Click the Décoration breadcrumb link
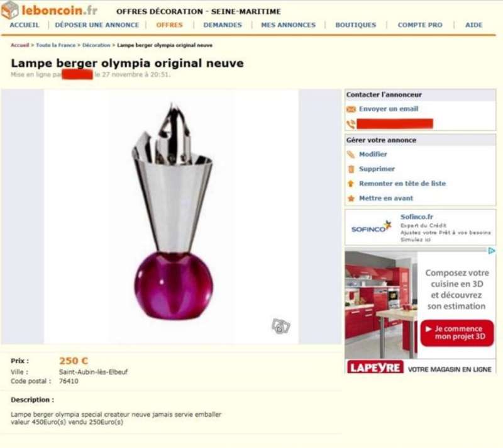The height and width of the screenshot is (448, 503). coord(96,45)
